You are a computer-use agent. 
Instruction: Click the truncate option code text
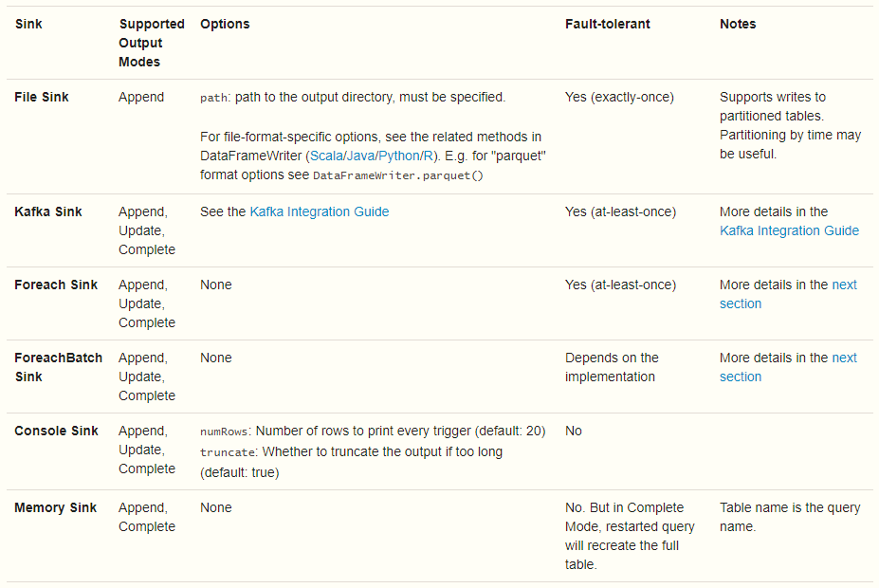pyautogui.click(x=227, y=452)
